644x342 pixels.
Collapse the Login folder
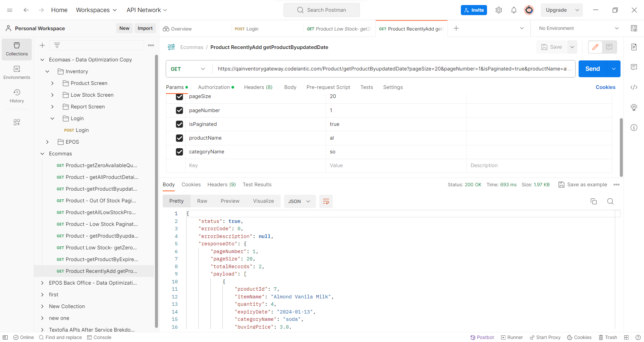coord(52,118)
